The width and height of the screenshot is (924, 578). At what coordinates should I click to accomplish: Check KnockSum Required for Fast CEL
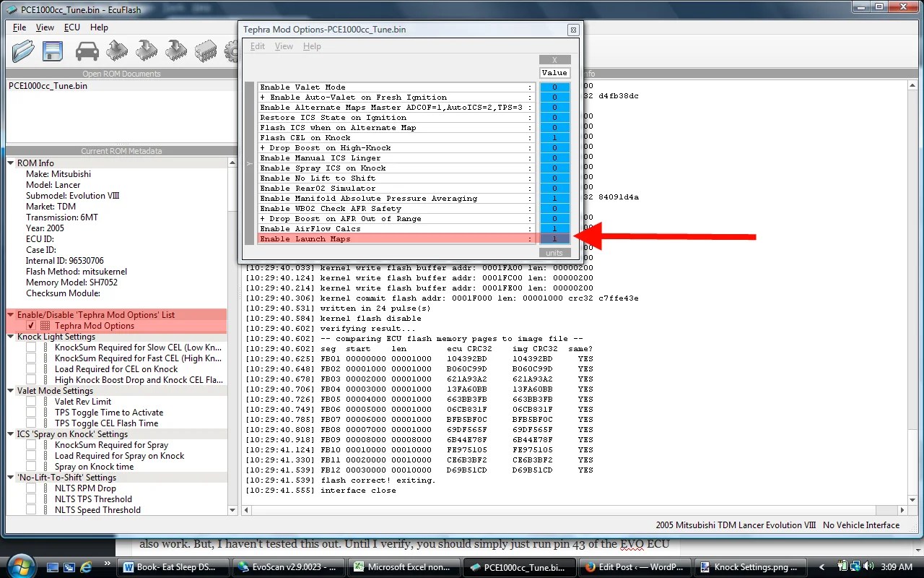pyautogui.click(x=31, y=358)
